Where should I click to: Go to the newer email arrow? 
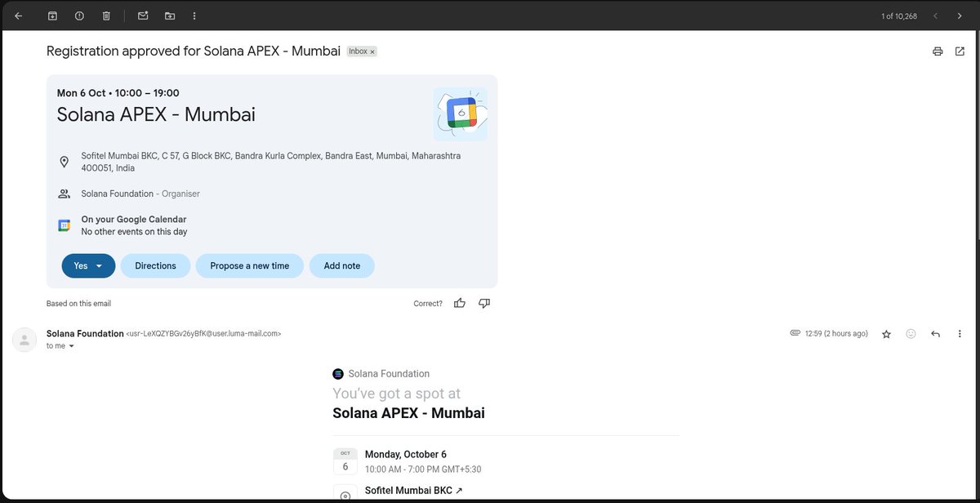(936, 16)
